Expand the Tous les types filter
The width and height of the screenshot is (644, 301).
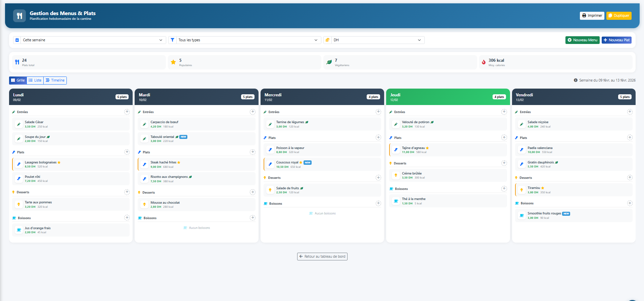[244, 40]
